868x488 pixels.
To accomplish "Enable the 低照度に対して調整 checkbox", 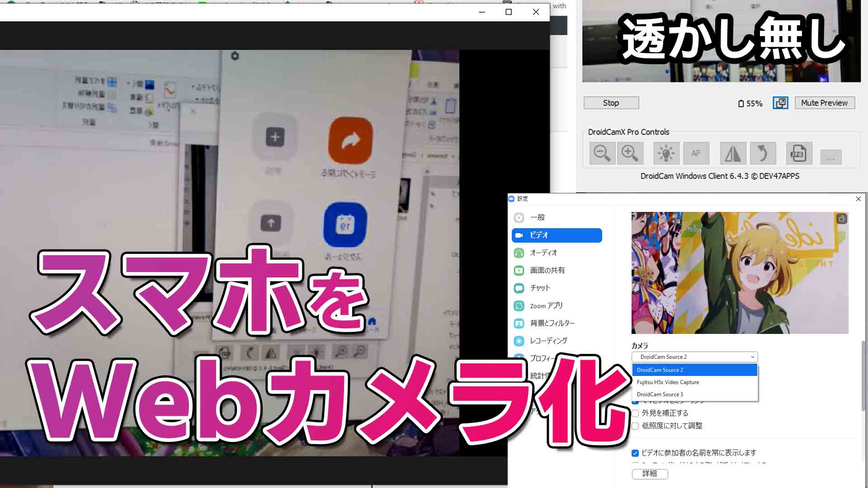I will coord(635,426).
